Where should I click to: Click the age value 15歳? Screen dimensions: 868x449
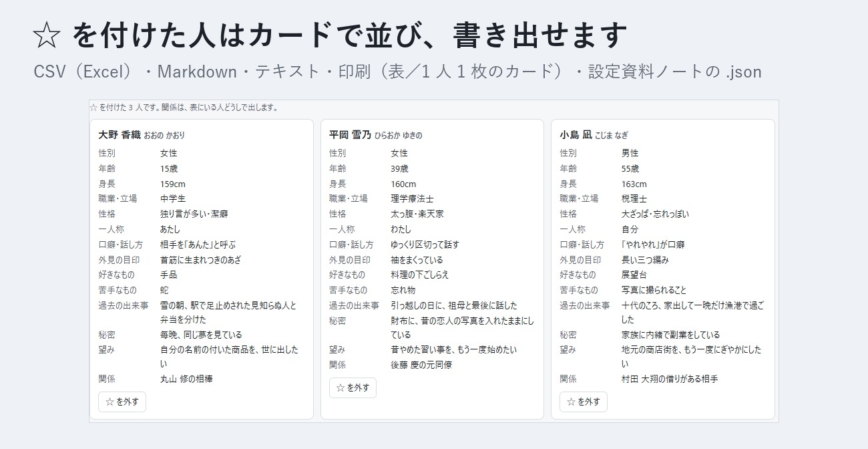(169, 168)
